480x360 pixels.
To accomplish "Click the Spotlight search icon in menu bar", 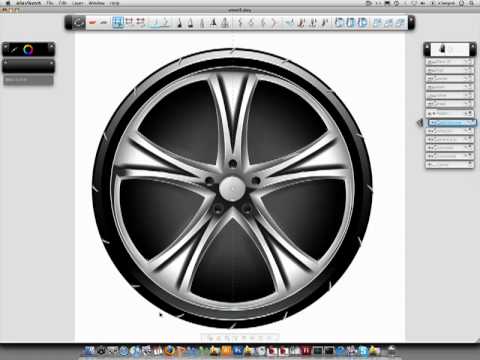I will [472, 3].
